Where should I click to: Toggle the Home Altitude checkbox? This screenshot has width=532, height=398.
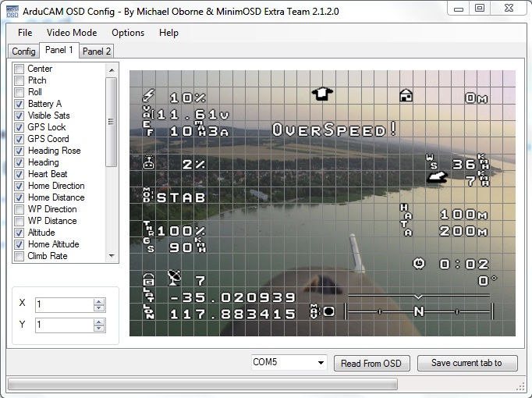[x=20, y=244]
